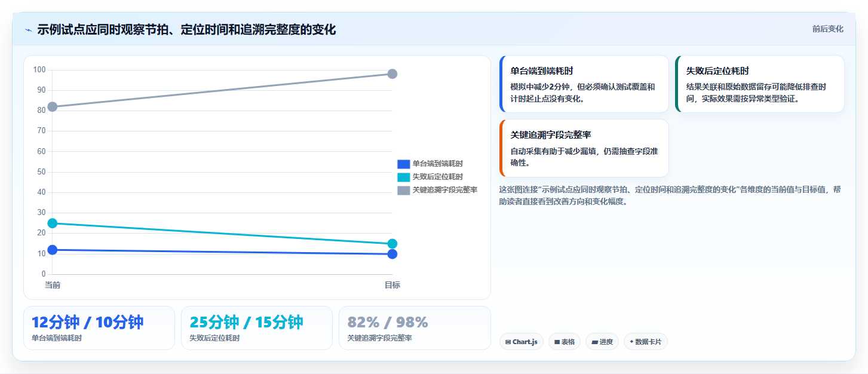The height and width of the screenshot is (374, 868).
Task: Click the lightning icon beside the panel title
Action: [x=28, y=30]
